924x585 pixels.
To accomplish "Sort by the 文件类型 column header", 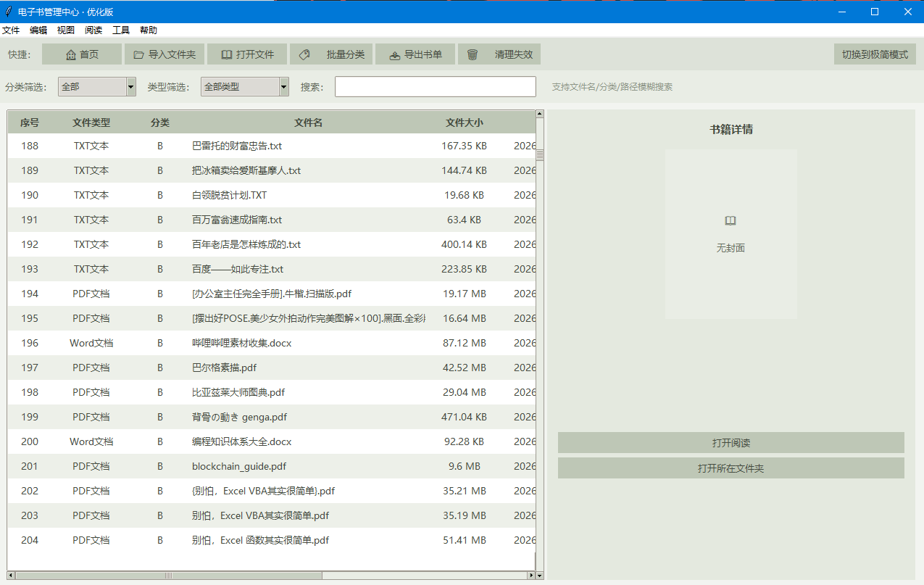I will tap(91, 123).
